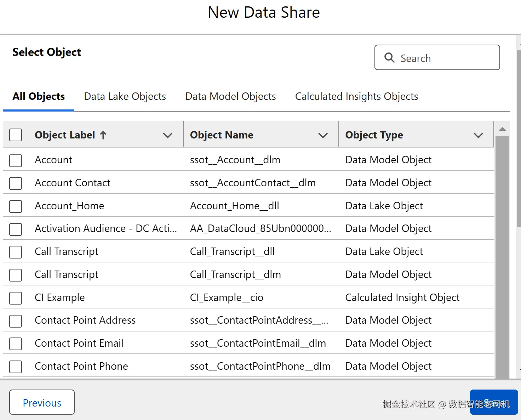Screen dimensions: 521x420
Task: Show the Calculated Insights Objects tab
Action: tap(356, 96)
